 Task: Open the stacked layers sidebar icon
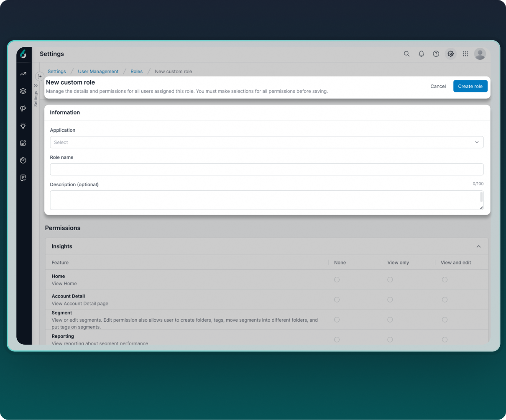pos(23,91)
